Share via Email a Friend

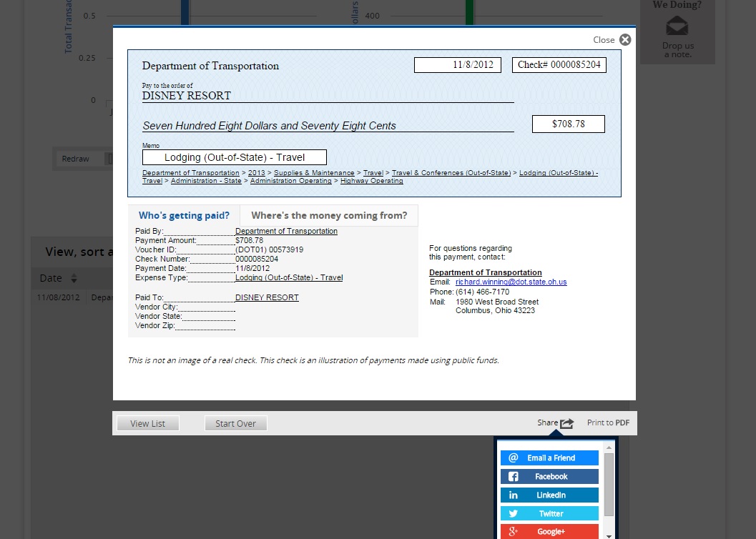(550, 458)
